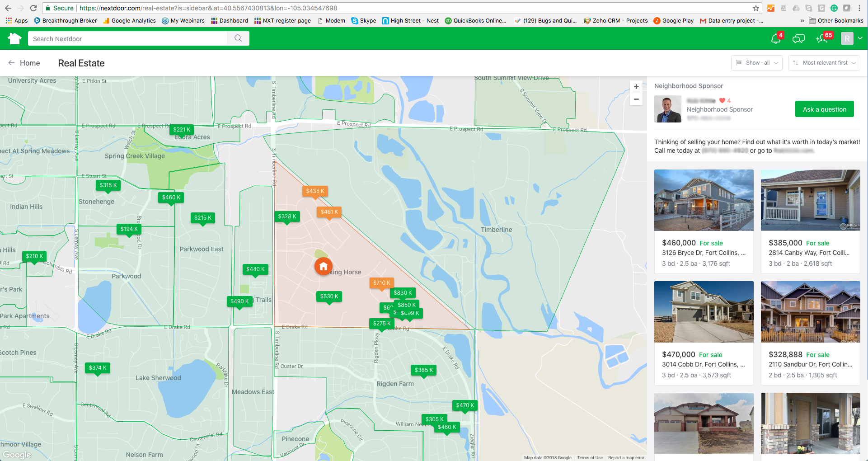Open the messages chat icon

[799, 39]
